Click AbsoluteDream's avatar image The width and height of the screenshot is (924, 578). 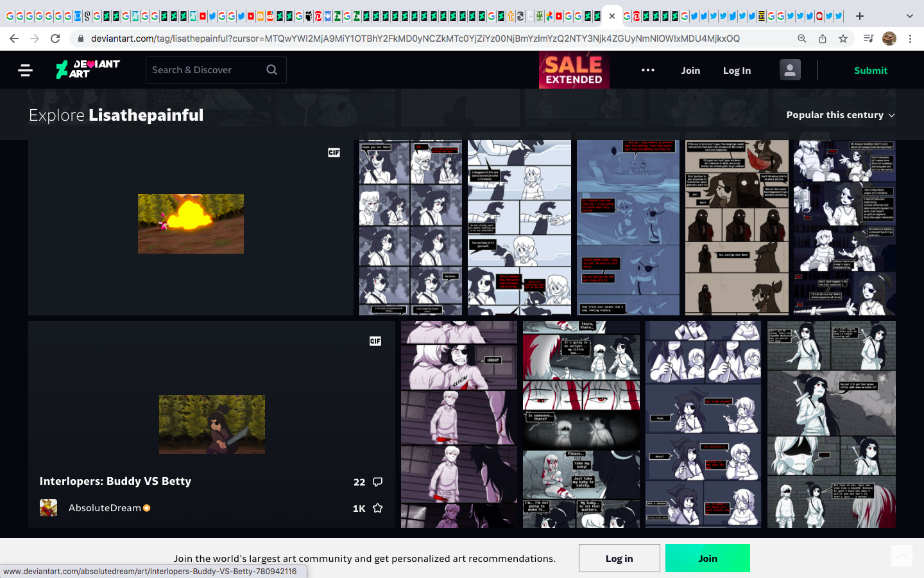(48, 508)
